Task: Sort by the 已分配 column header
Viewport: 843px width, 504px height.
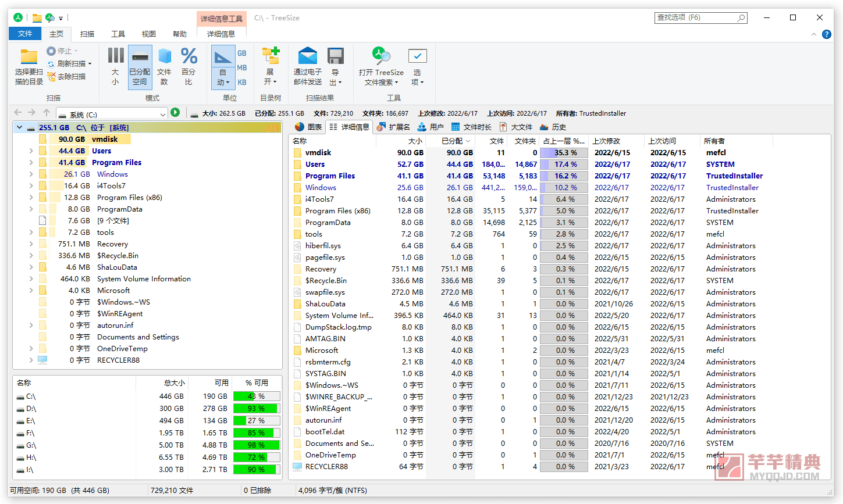Action: [x=451, y=141]
